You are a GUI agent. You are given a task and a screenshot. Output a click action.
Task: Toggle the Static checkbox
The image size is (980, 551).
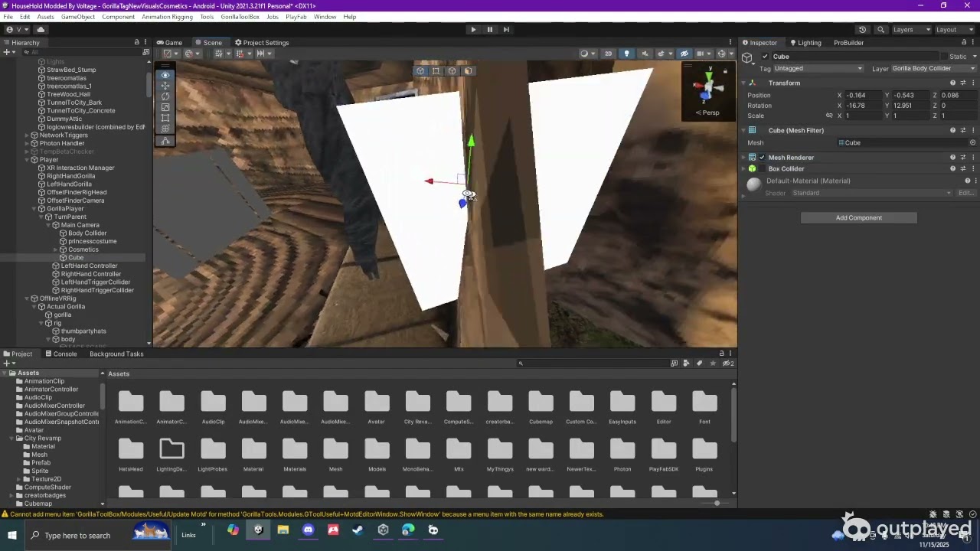944,57
